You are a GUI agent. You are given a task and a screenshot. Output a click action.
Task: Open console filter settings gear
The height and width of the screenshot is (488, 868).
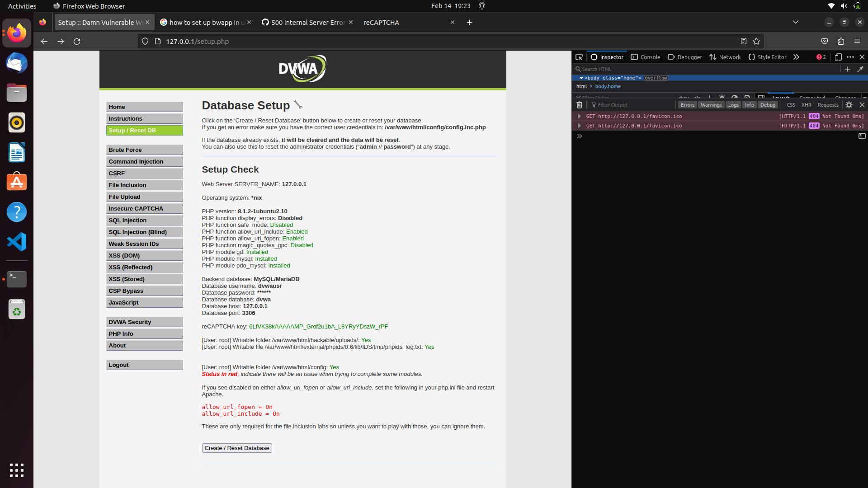(x=849, y=105)
